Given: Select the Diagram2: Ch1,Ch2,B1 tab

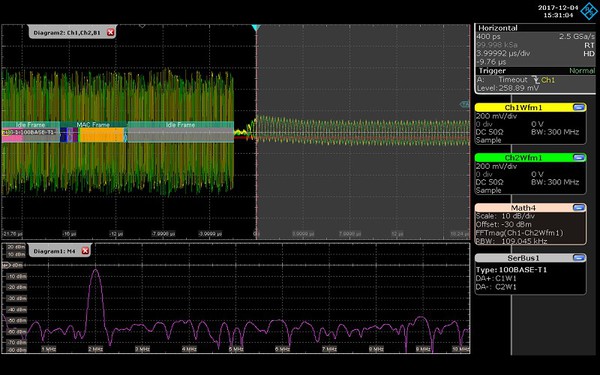Looking at the screenshot, I should click(x=67, y=33).
